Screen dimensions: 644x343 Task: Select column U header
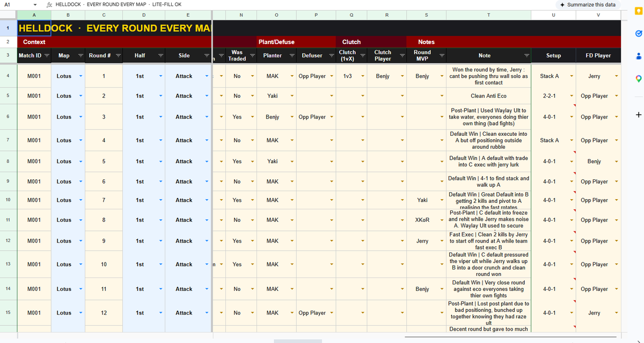coord(553,16)
